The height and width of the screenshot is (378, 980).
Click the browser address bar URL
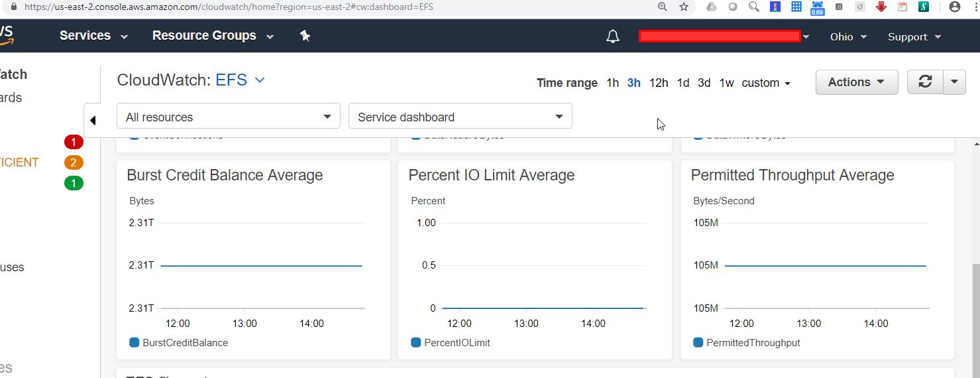[x=229, y=7]
